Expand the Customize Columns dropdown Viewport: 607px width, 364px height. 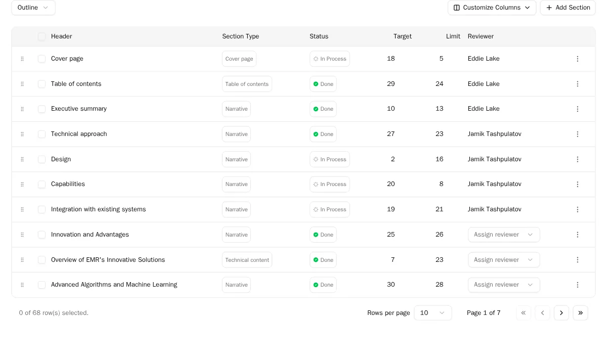[492, 8]
